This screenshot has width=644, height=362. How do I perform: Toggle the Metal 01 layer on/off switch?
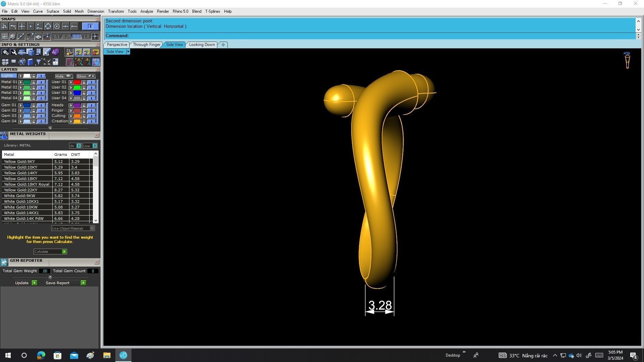click(x=41, y=82)
